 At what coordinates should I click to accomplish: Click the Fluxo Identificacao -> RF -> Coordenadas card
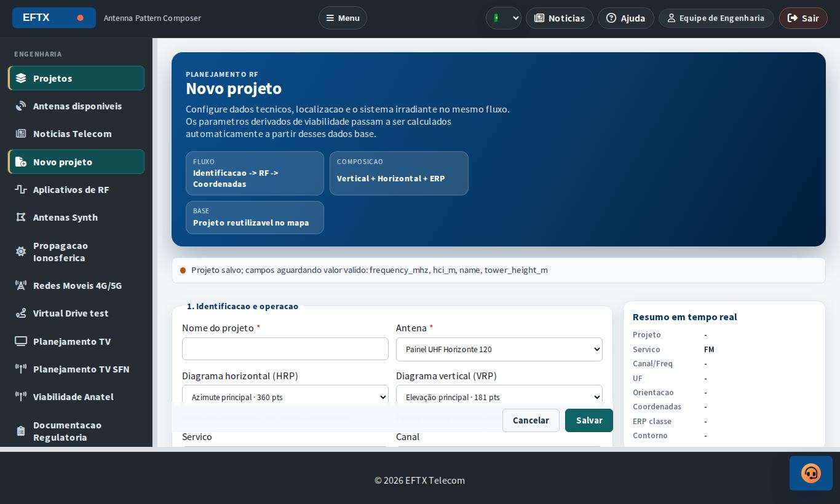point(255,173)
